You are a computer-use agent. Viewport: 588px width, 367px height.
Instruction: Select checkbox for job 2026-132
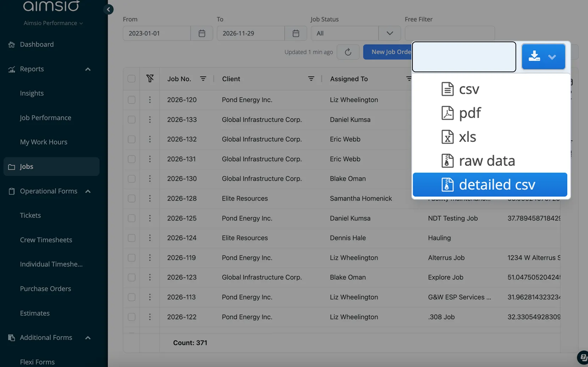coord(132,139)
